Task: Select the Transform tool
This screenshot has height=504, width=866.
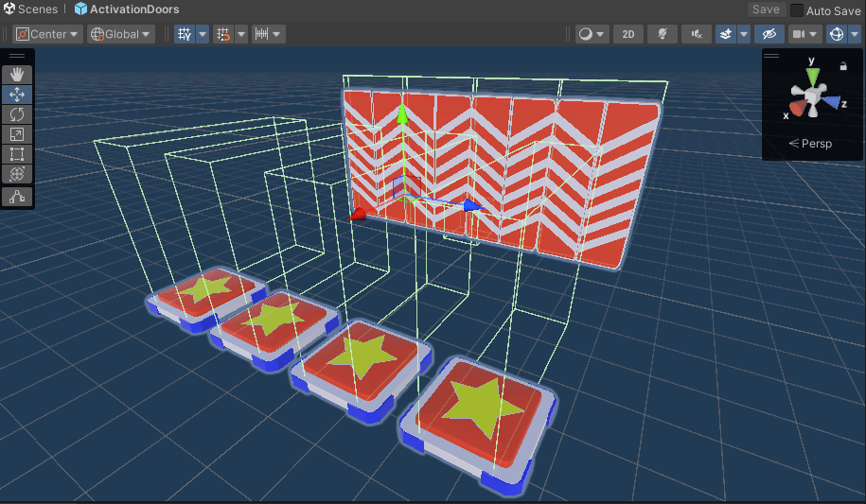Action: point(17,174)
